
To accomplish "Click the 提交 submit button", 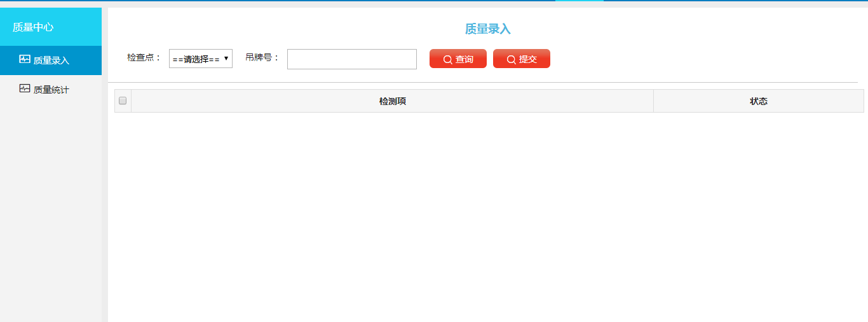I will pos(522,59).
